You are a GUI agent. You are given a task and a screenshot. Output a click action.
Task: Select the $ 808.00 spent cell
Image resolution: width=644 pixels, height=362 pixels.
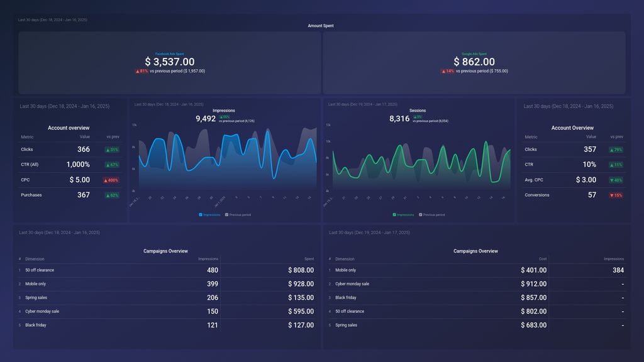301,270
